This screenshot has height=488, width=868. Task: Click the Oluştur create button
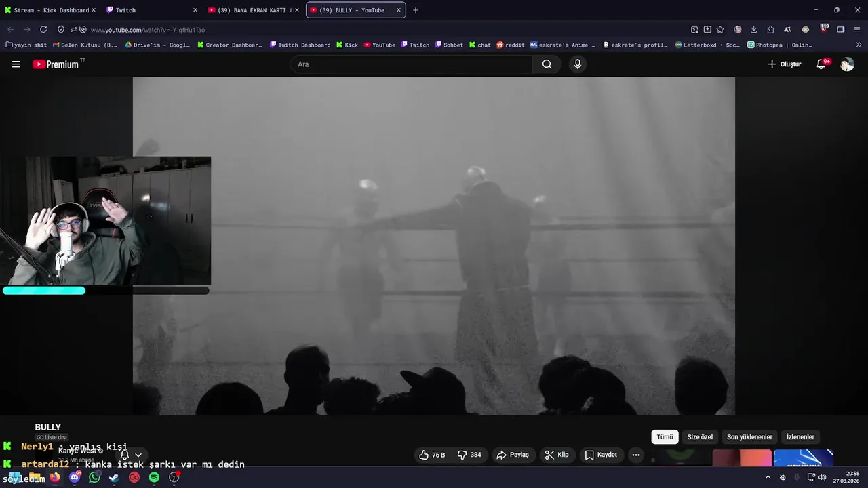click(x=785, y=64)
